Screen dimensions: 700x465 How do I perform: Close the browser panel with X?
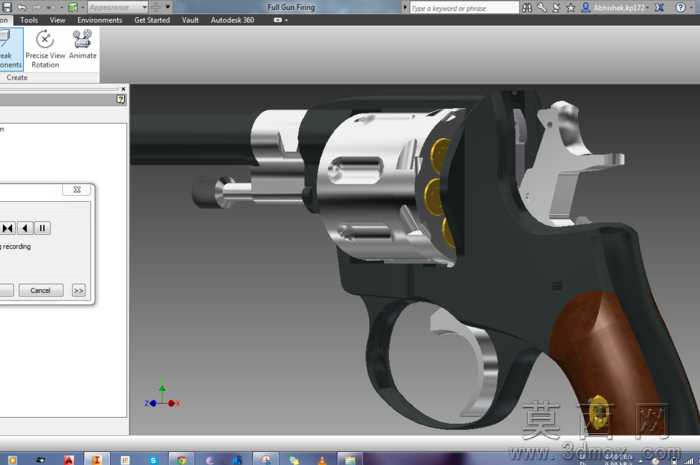tap(123, 89)
